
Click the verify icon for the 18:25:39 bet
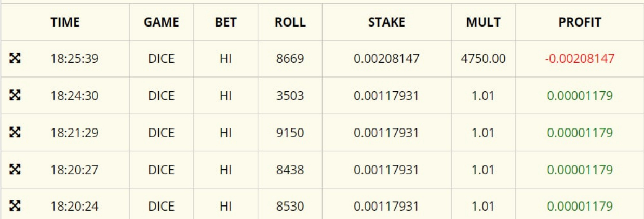pos(15,58)
